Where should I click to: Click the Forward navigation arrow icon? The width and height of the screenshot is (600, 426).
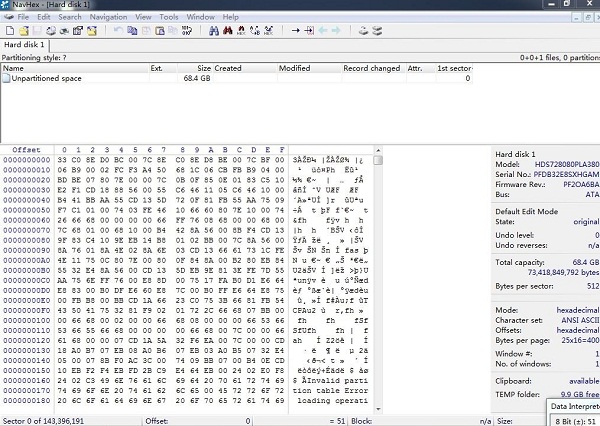point(336,30)
